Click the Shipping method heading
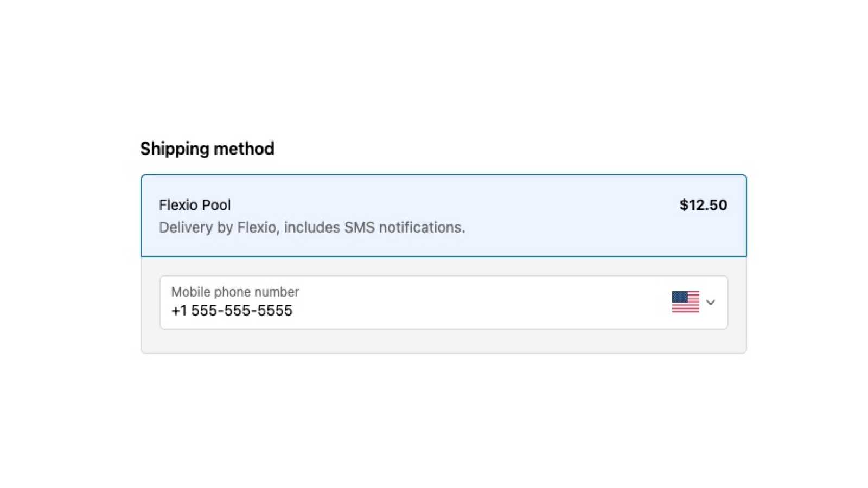Image resolution: width=868 pixels, height=488 pixels. click(207, 149)
